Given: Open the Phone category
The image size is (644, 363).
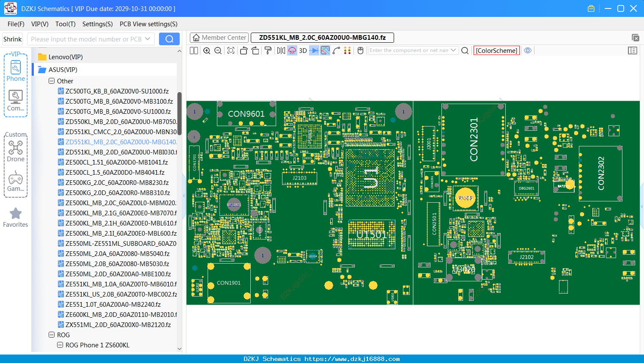Looking at the screenshot, I should (x=16, y=71).
